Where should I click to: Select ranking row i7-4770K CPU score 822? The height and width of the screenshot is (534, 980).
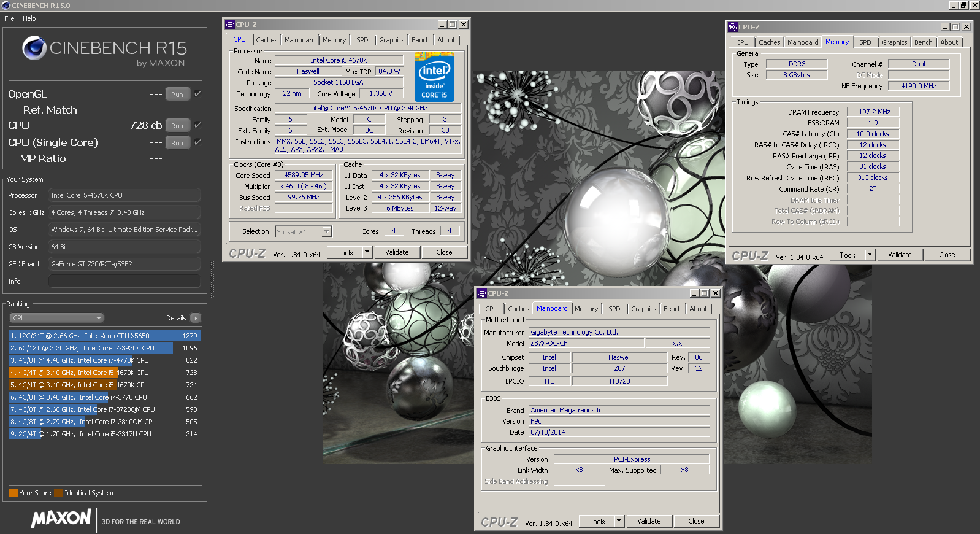pyautogui.click(x=104, y=360)
